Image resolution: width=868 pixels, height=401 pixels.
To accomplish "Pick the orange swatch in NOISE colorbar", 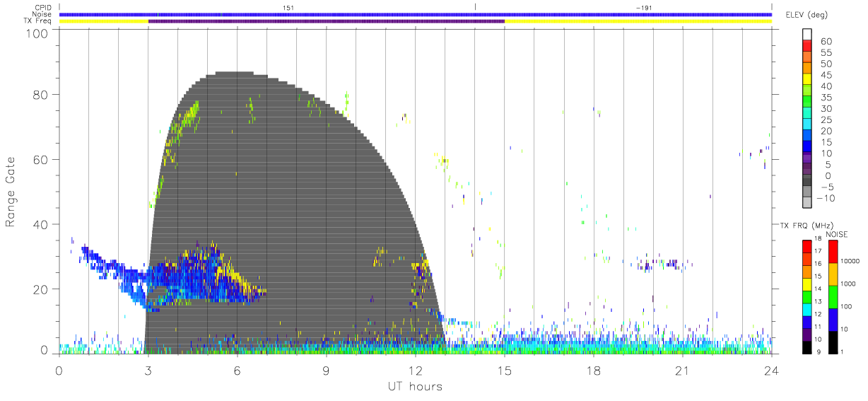I will (832, 274).
